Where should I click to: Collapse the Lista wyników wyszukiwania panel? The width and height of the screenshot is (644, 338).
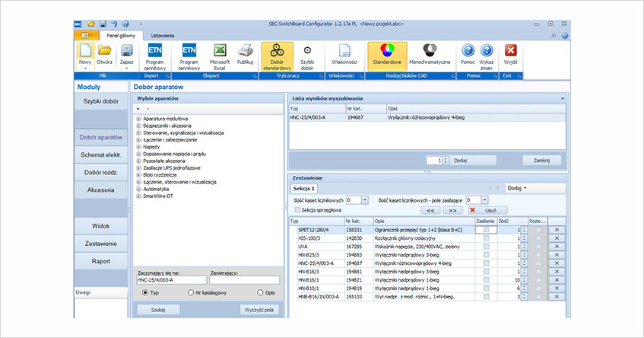coord(563,99)
